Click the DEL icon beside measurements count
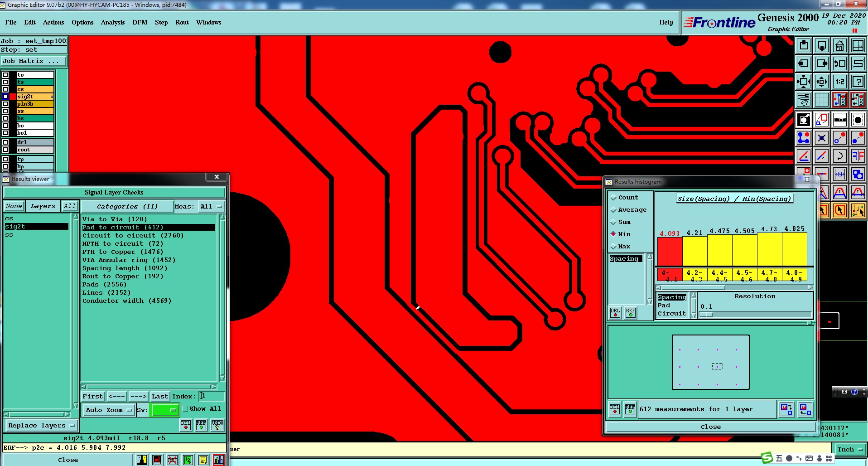 tap(615, 409)
